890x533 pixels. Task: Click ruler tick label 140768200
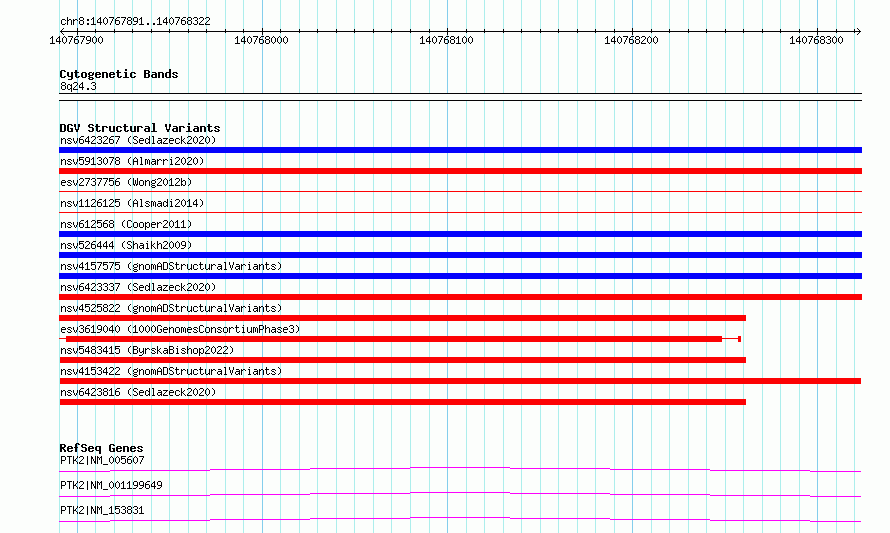(x=631, y=40)
